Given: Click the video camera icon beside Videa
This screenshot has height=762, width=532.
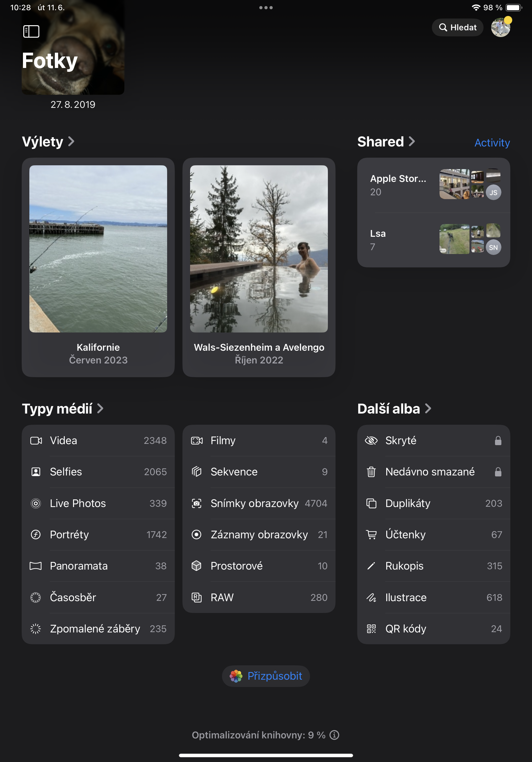Looking at the screenshot, I should pos(36,440).
